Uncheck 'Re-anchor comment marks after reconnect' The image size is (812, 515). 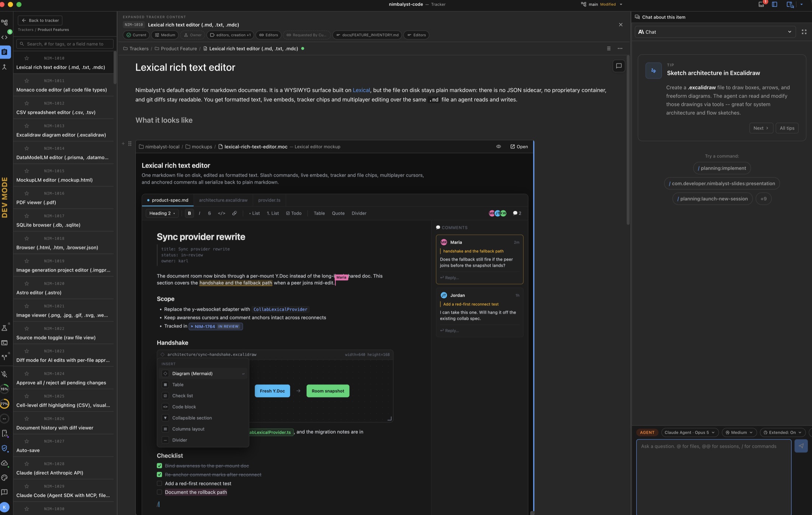click(159, 475)
